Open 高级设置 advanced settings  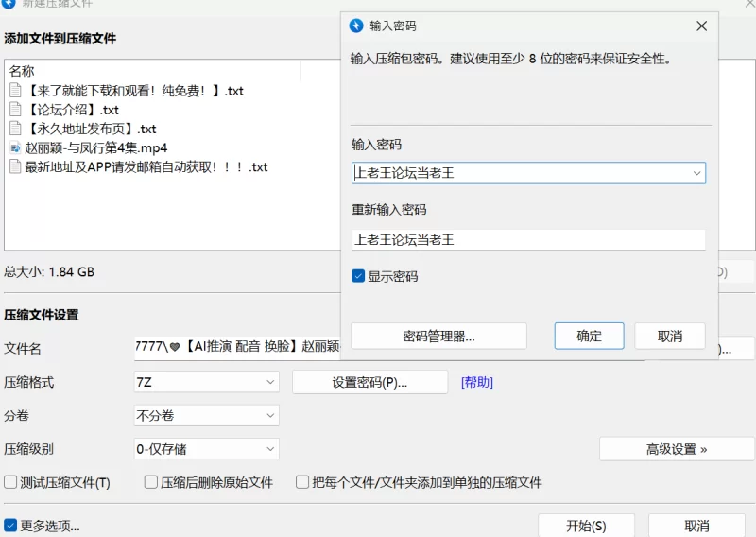[x=676, y=449]
